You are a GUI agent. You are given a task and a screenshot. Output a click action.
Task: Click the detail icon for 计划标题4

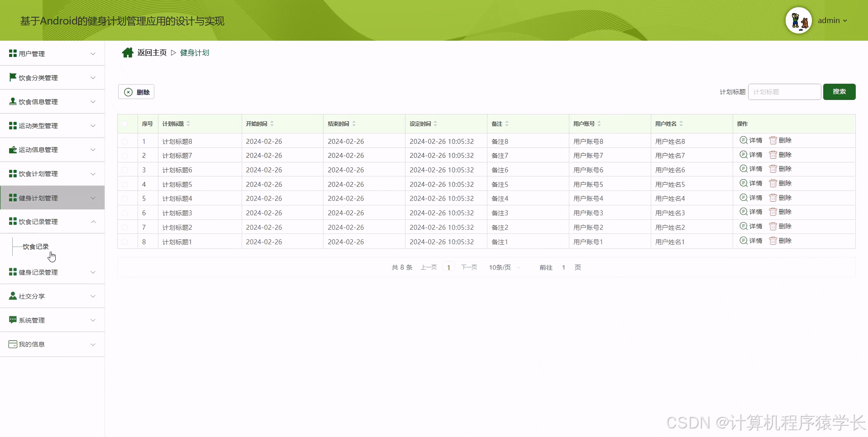click(x=743, y=198)
